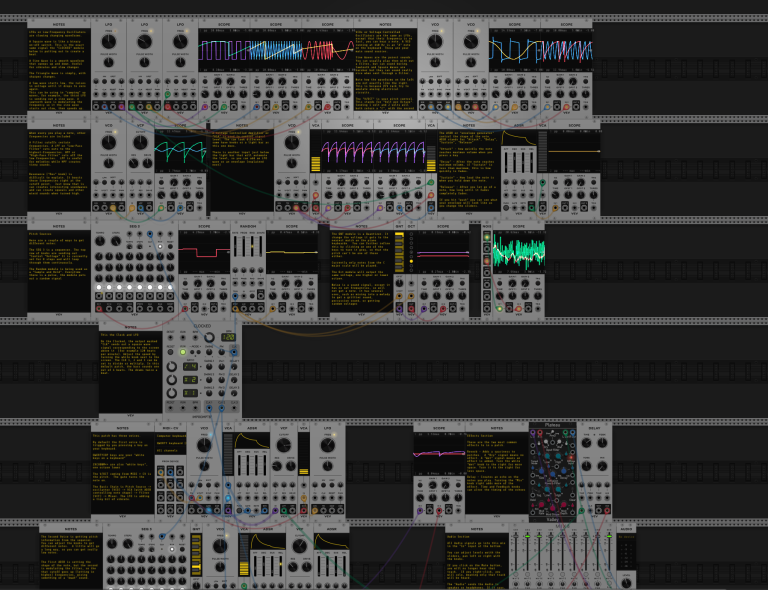Screen dimensions: 768x590
Task: Click CLK1 output jack on Clocked
Action: point(209,408)
